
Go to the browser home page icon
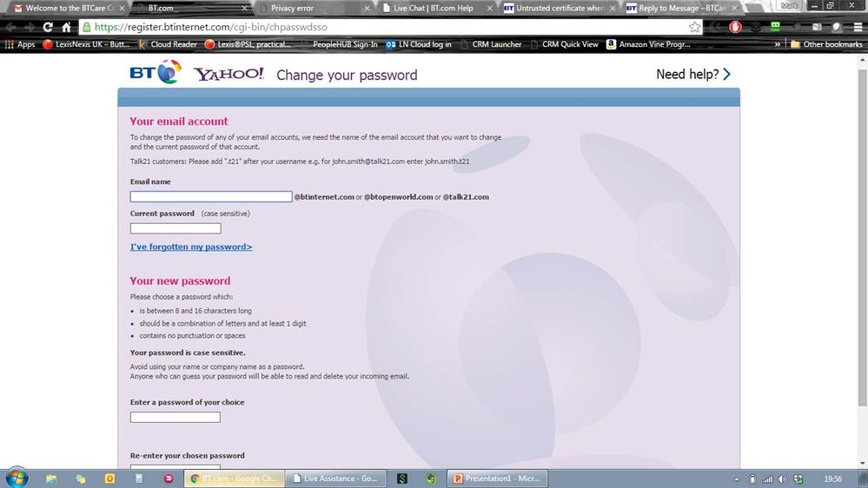66,27
